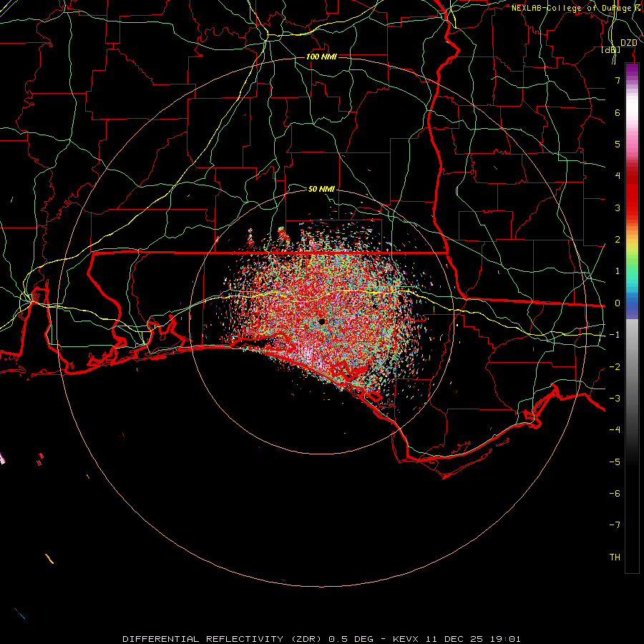Screen dimensions: 644x644
Task: Click the "2" tick label on the scale
Action: click(x=618, y=239)
